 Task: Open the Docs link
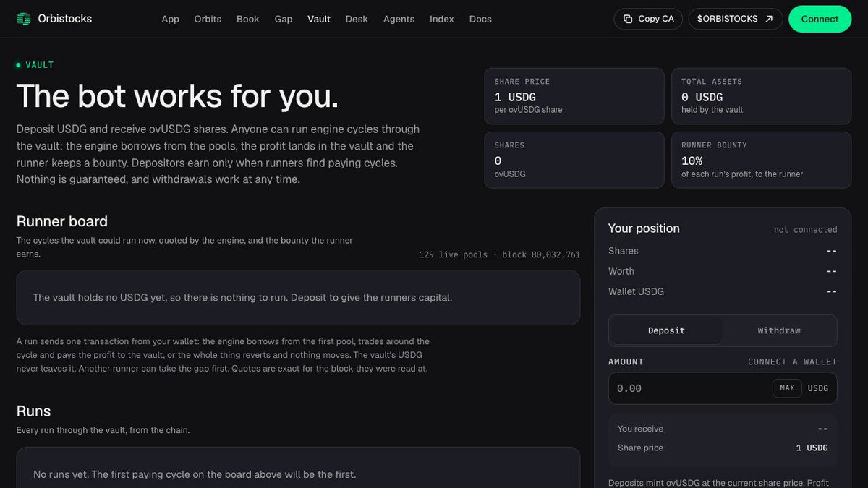tap(480, 19)
